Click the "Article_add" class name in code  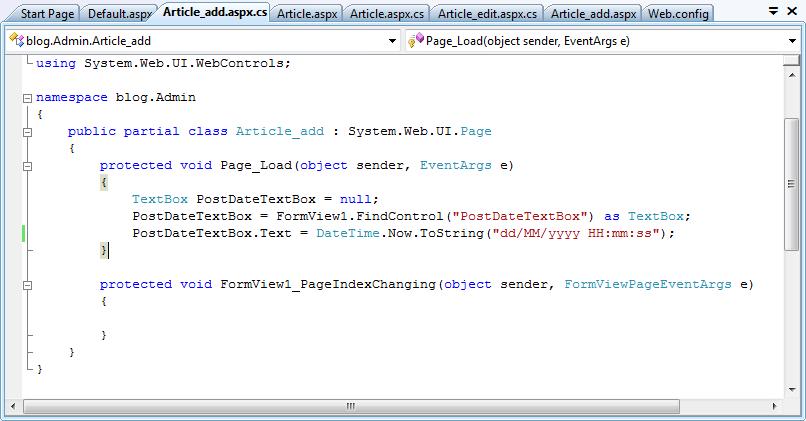(280, 132)
